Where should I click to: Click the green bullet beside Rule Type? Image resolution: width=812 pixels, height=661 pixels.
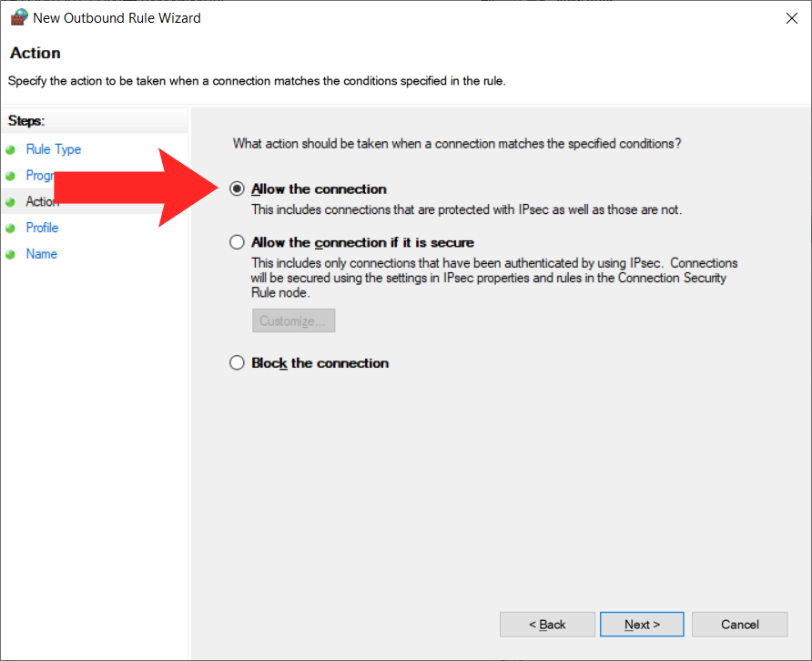10,150
